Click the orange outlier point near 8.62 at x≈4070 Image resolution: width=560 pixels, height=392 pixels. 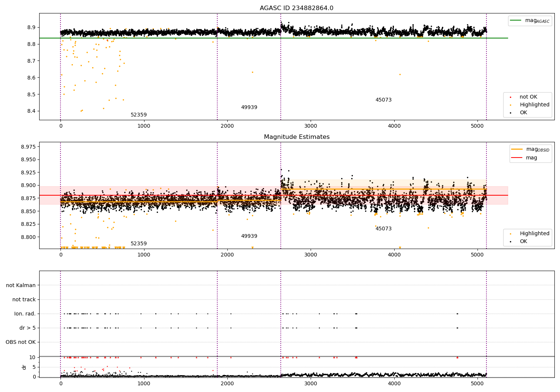click(x=400, y=74)
